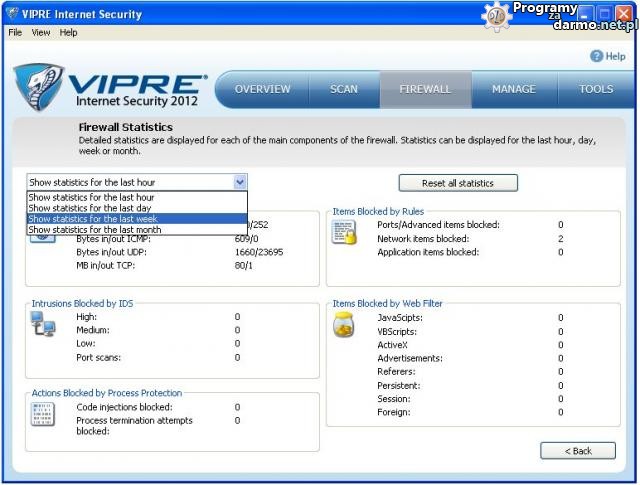Go to the Manage tab
Screen dimensions: 640x485
(x=514, y=89)
